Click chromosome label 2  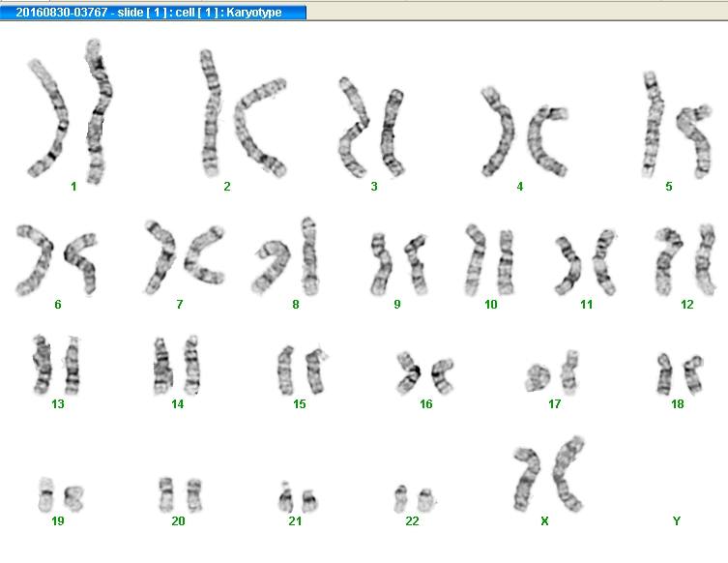227,187
